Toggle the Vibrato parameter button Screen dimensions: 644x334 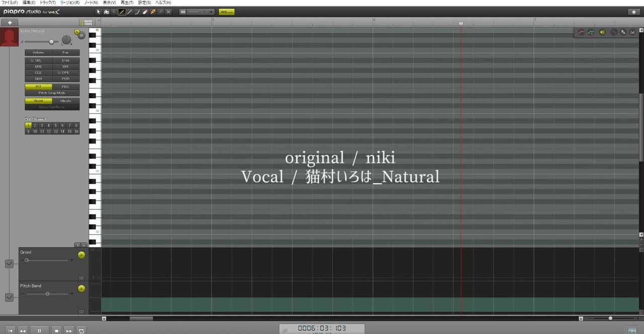[66, 101]
